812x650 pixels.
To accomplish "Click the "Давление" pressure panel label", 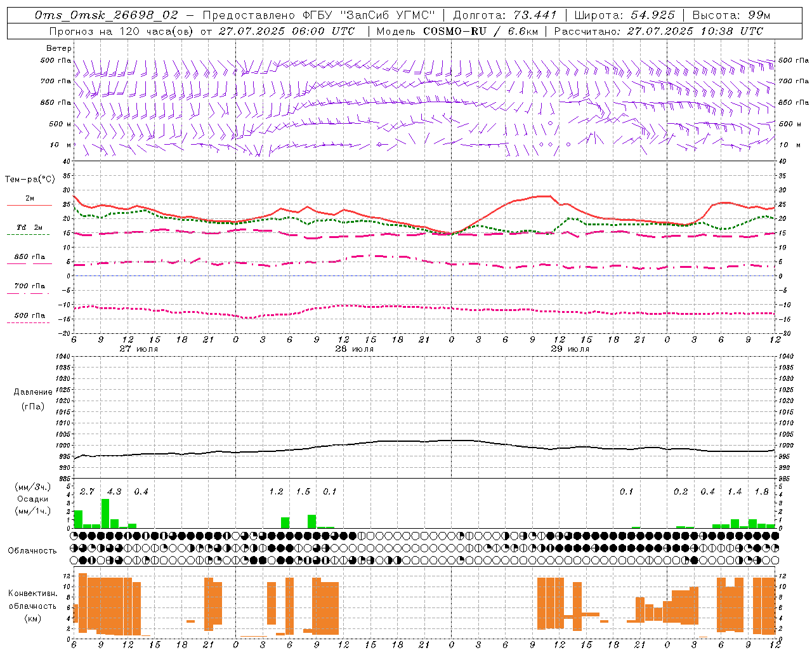I will 33,392.
